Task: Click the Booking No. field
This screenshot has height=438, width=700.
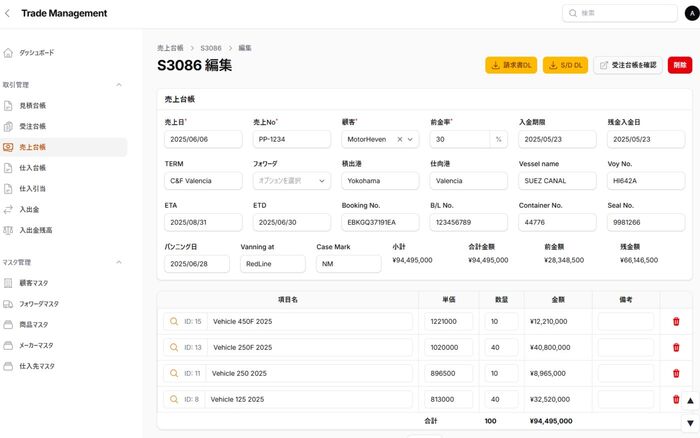Action: coord(380,222)
